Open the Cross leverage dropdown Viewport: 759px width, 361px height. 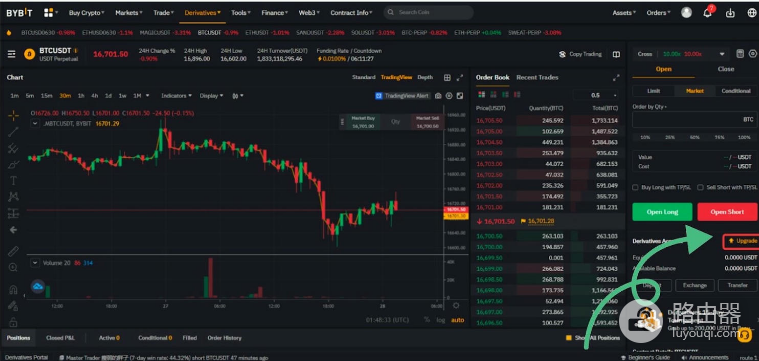point(680,54)
